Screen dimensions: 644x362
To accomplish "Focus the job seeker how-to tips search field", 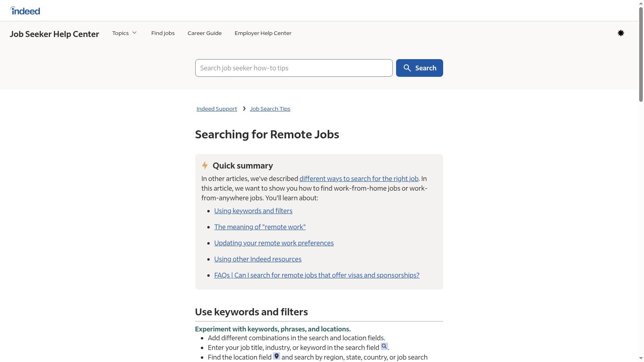I will click(294, 68).
